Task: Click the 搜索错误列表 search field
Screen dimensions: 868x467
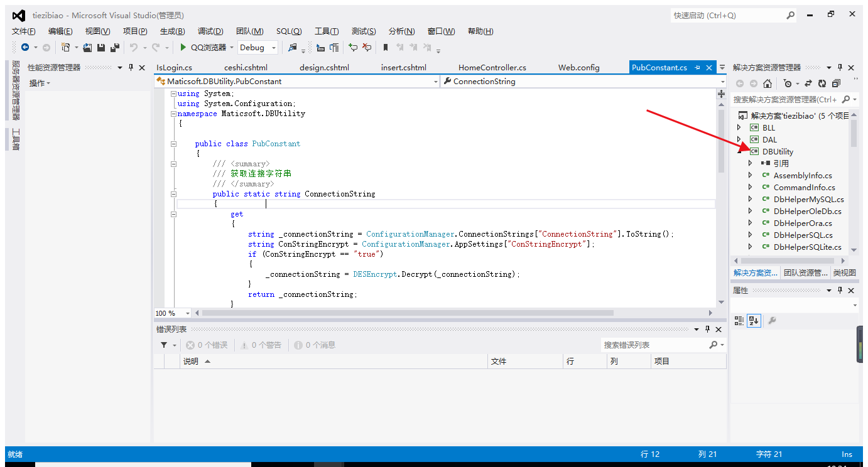Action: click(x=655, y=345)
